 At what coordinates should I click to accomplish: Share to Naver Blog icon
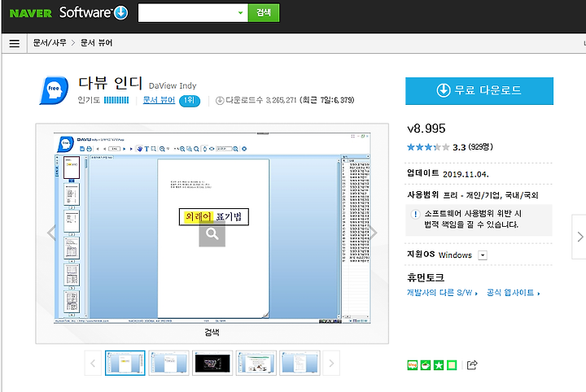412,364
